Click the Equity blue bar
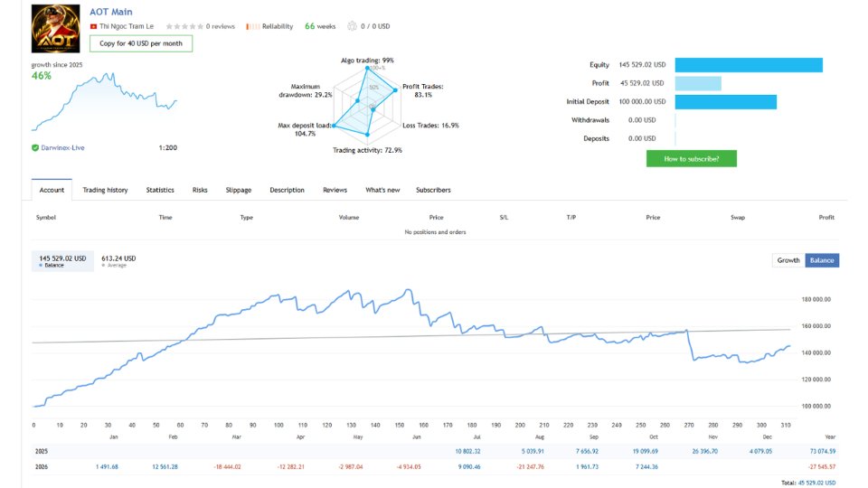Image resolution: width=868 pixels, height=488 pixels. pos(749,65)
